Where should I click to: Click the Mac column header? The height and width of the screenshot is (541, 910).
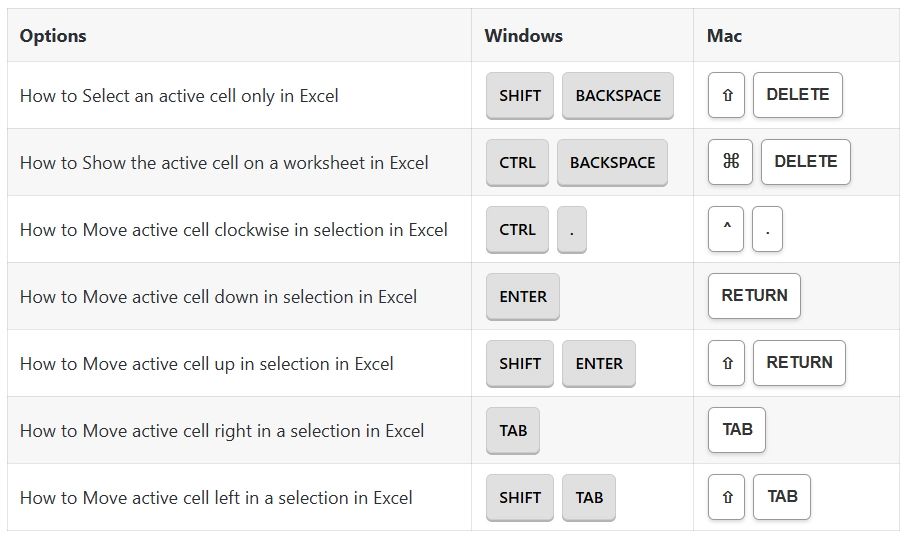[x=724, y=36]
